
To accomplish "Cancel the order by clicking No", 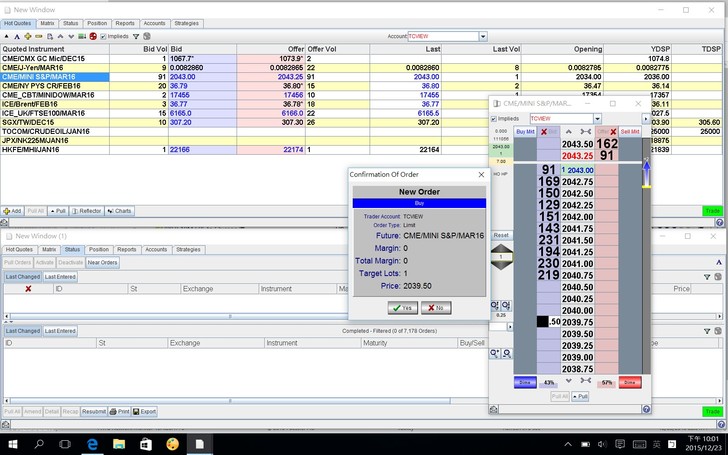I will click(438, 308).
